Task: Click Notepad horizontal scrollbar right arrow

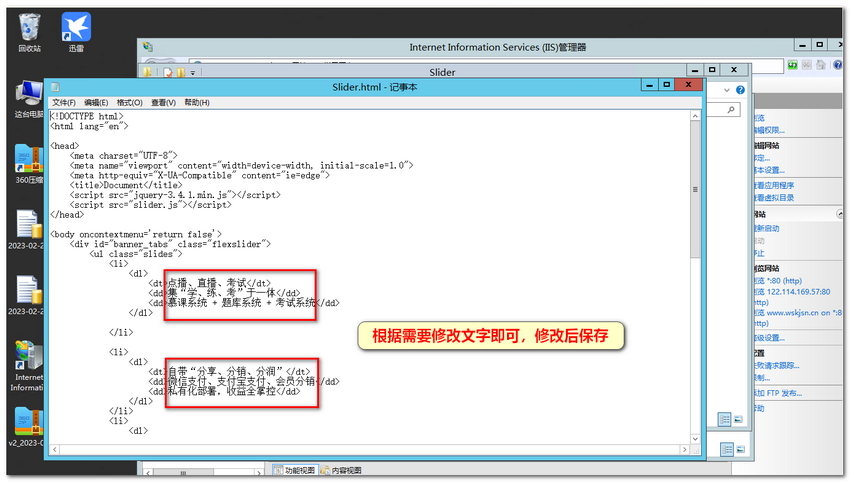Action: (685, 449)
